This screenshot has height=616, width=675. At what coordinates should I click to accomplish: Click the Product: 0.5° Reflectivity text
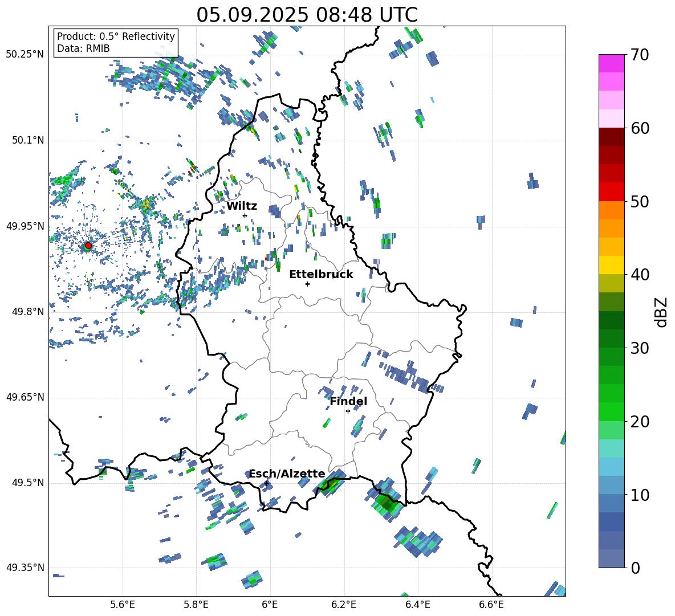pyautogui.click(x=116, y=36)
